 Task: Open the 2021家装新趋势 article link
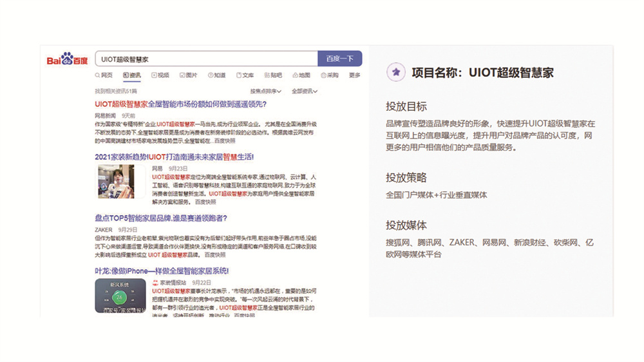174,157
